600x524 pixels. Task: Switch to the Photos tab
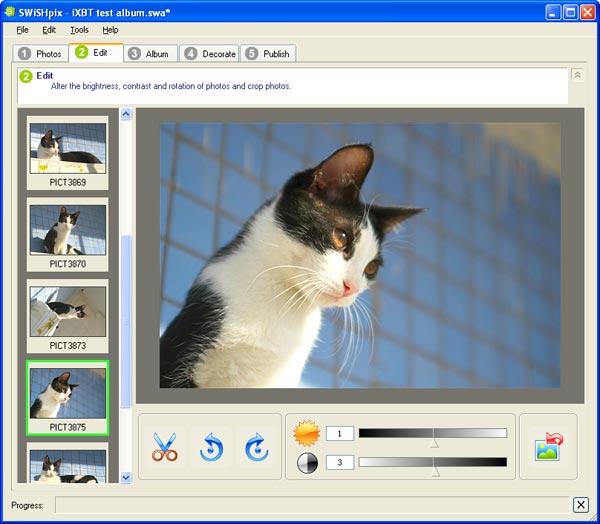41,54
